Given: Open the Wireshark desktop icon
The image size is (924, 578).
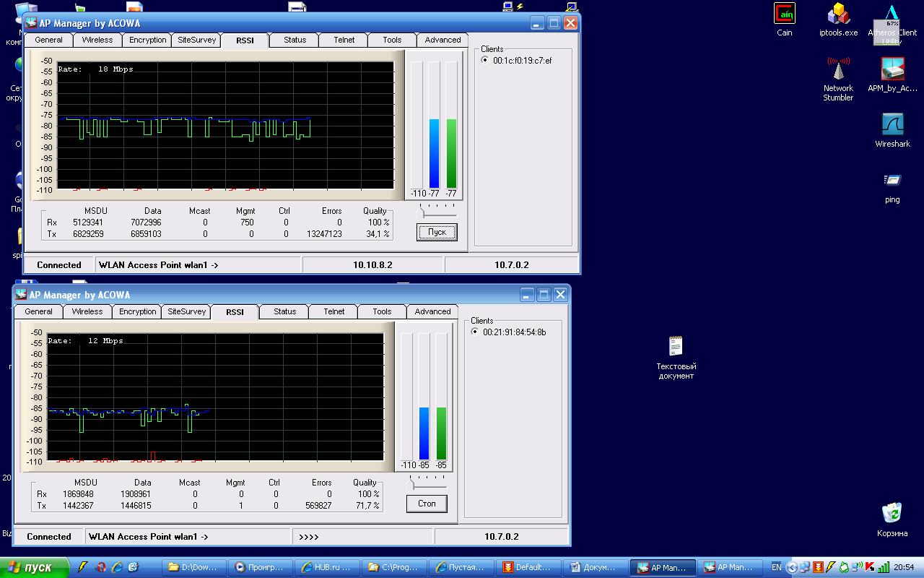Looking at the screenshot, I should 892,125.
